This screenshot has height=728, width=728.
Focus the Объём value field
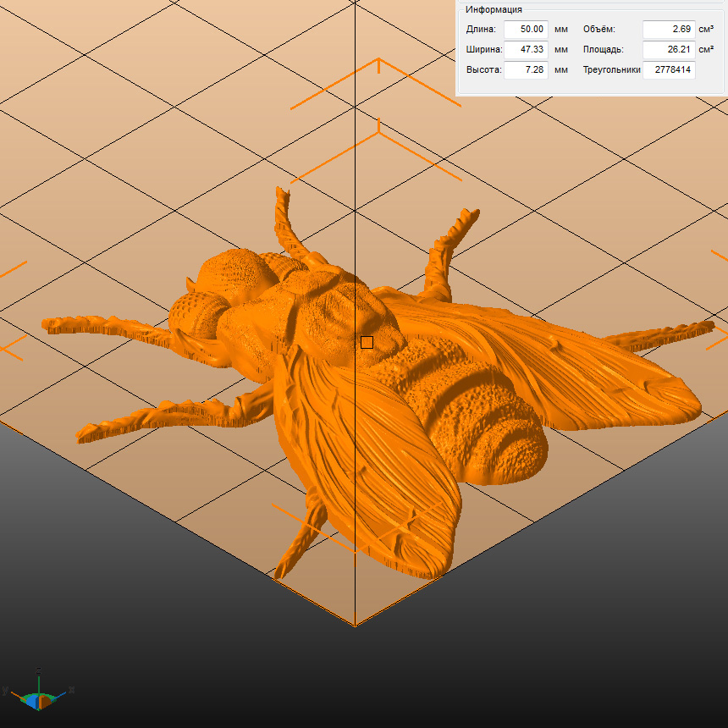click(668, 30)
